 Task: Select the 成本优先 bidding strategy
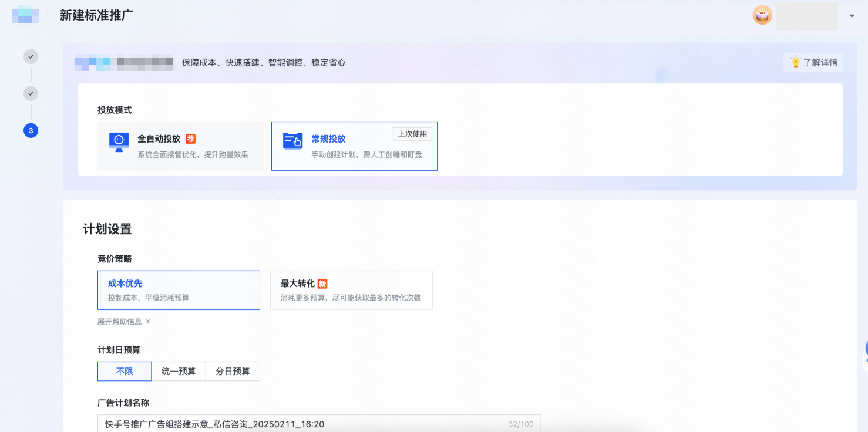(x=179, y=289)
